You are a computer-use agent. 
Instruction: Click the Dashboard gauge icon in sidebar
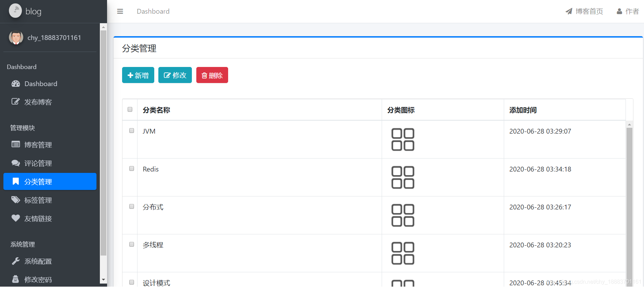(x=16, y=84)
